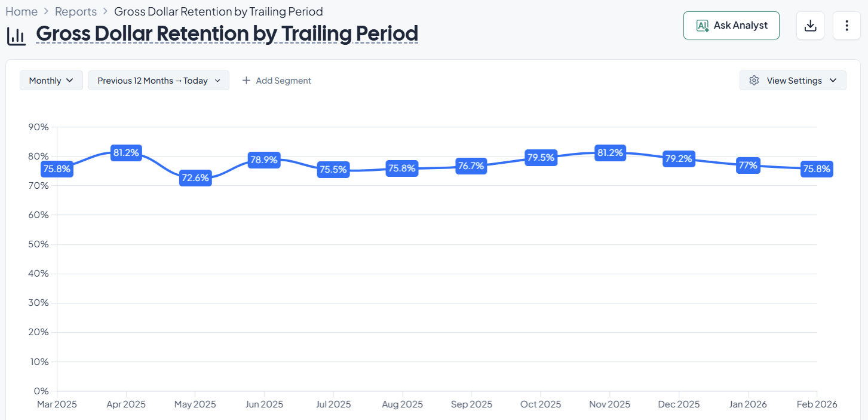Click the gear icon on View Settings
The width and height of the screenshot is (868, 420).
click(754, 80)
